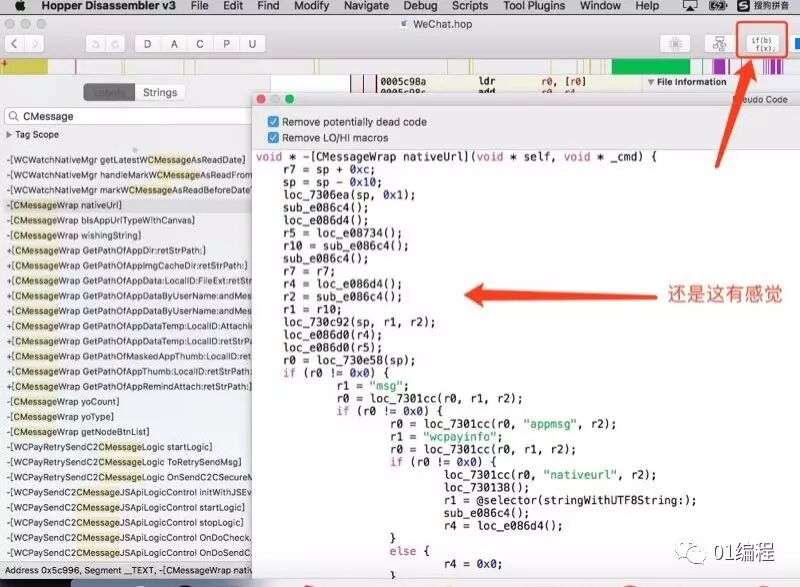The height and width of the screenshot is (587, 800).
Task: Mark as ASCII with A button
Action: coord(174,44)
